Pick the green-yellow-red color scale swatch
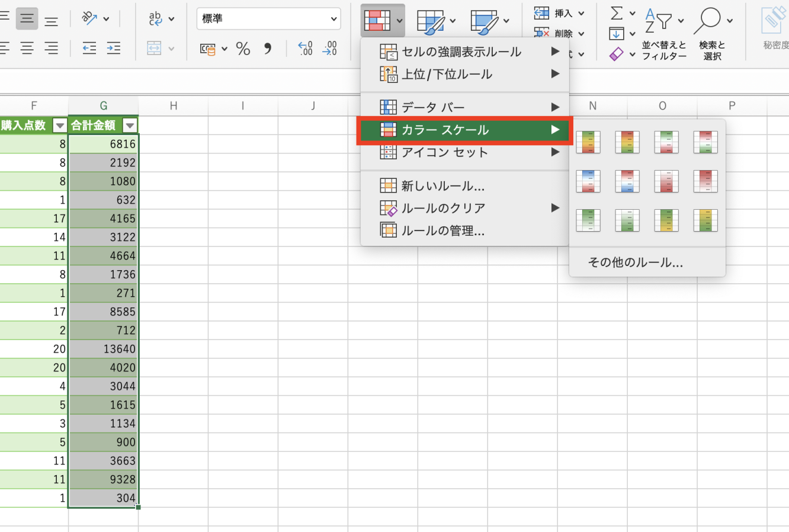789x532 pixels. point(588,142)
